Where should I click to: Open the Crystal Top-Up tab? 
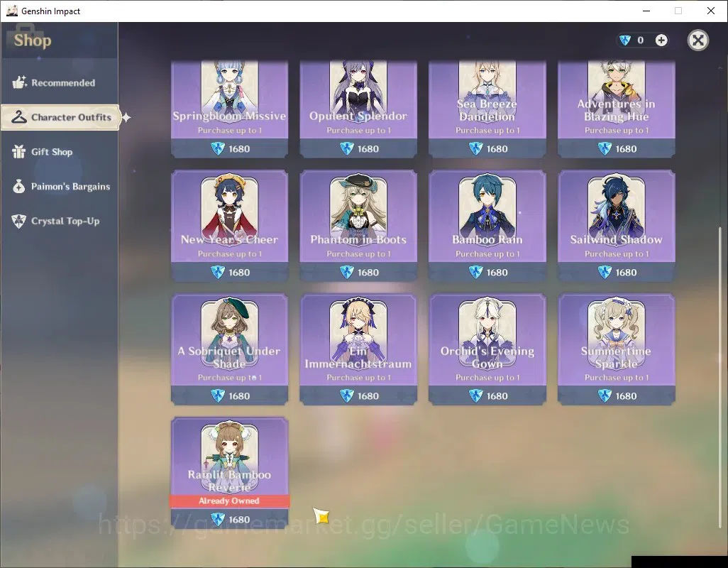(x=59, y=221)
